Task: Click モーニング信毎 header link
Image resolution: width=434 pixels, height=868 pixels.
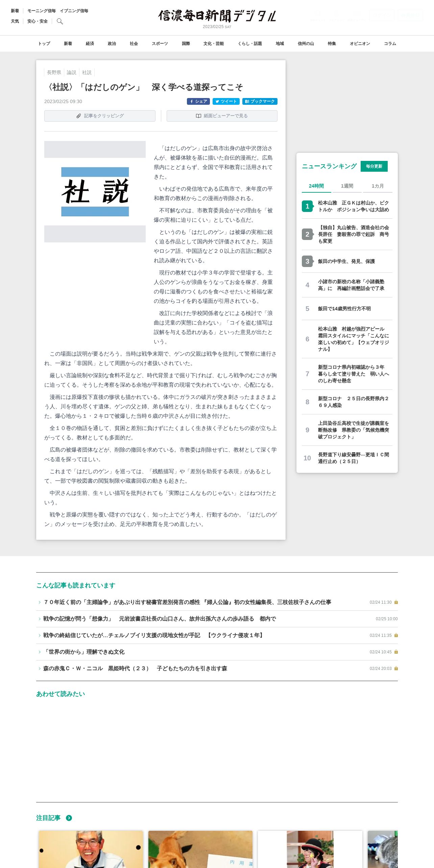Action: coord(42,11)
